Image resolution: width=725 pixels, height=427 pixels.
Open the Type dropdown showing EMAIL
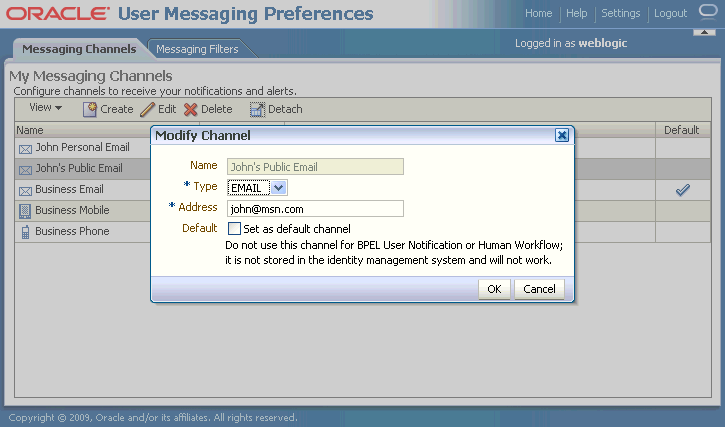pyautogui.click(x=278, y=188)
